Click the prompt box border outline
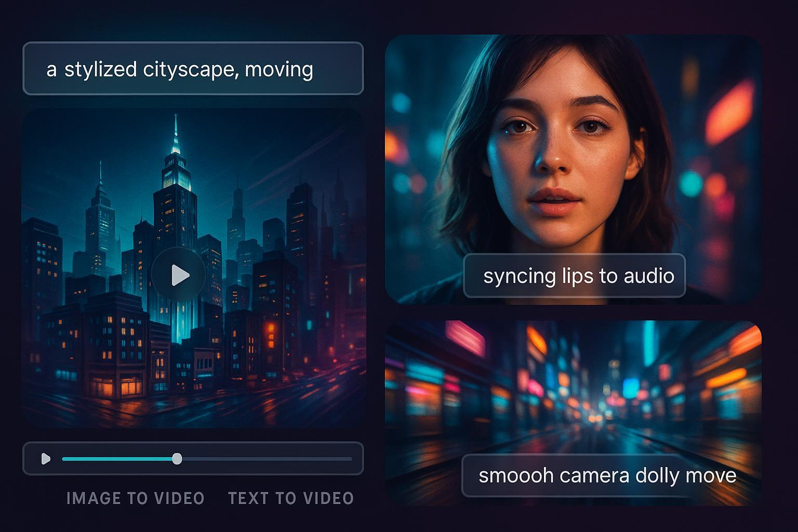Image resolution: width=798 pixels, height=532 pixels. pyautogui.click(x=192, y=44)
